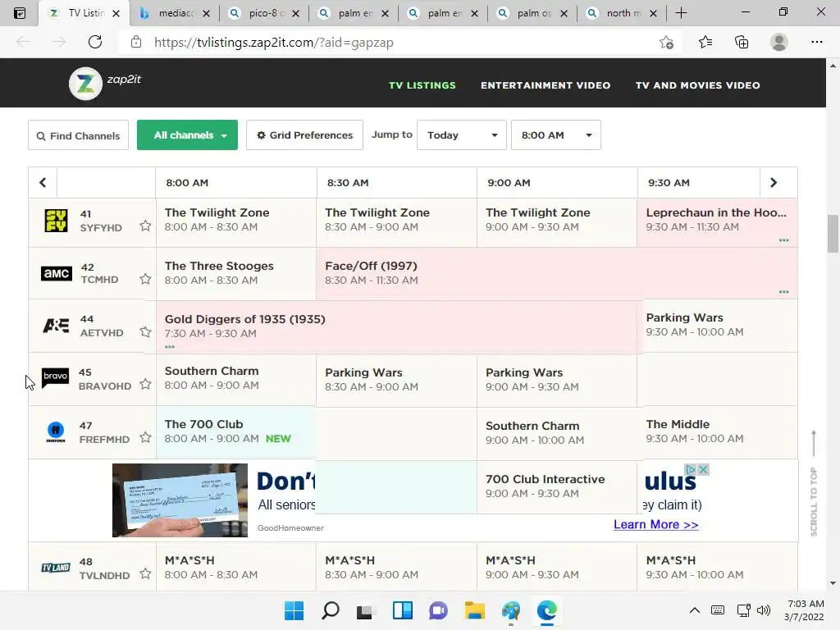Screen dimensions: 840x630
Task: Click Scroll to Top
Action: click(813, 483)
